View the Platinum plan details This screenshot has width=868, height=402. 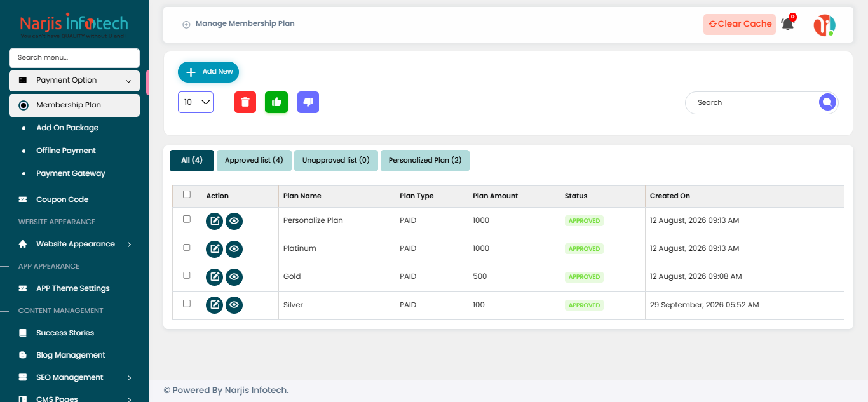click(234, 249)
